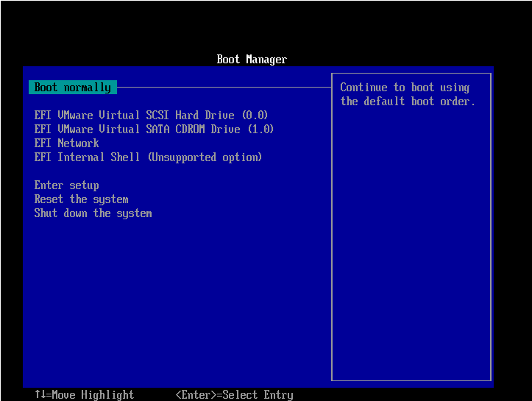Viewport: 532px width, 401px height.
Task: Click the <Enter>=Select Entry hint
Action: [x=234, y=395]
